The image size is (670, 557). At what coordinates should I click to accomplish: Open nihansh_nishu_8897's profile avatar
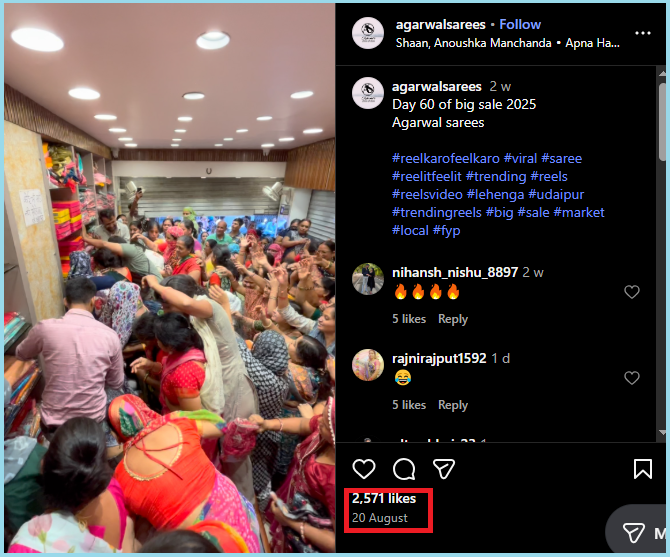(x=367, y=279)
